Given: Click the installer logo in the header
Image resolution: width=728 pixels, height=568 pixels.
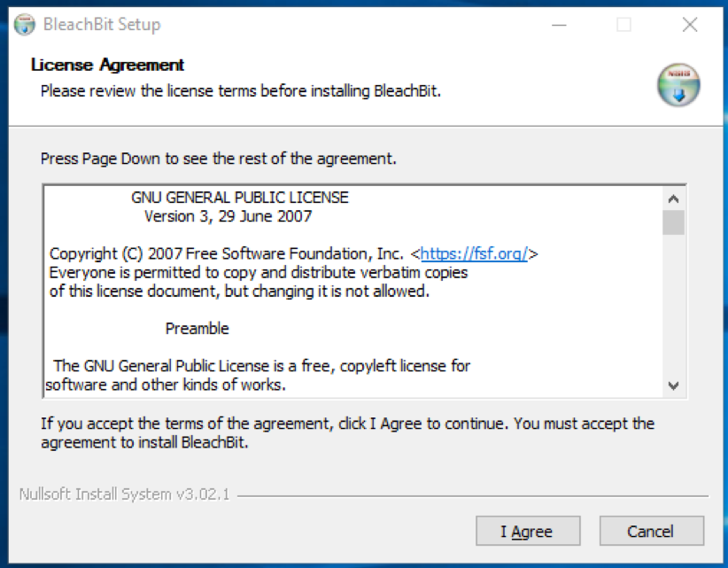Looking at the screenshot, I should pyautogui.click(x=678, y=86).
